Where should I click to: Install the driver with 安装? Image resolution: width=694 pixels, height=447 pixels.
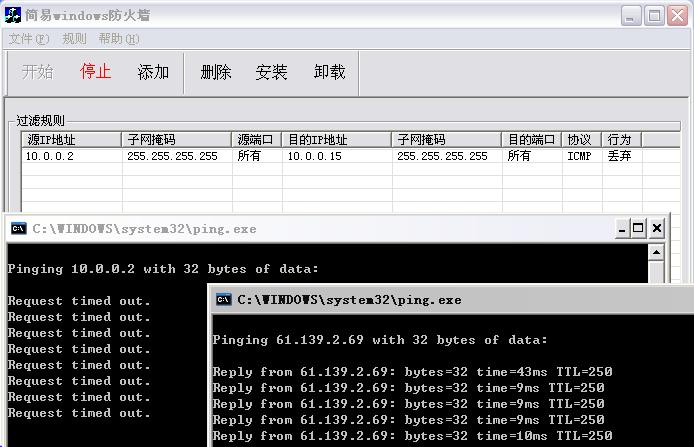[271, 72]
